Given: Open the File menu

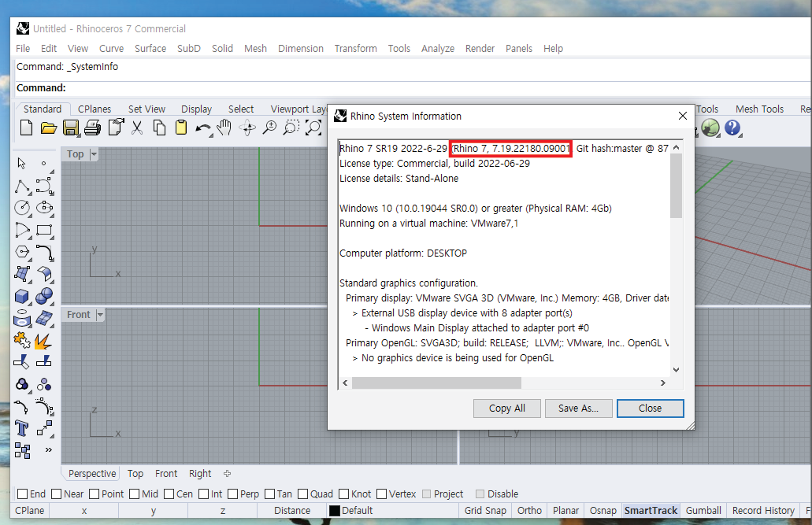Looking at the screenshot, I should click(x=23, y=48).
